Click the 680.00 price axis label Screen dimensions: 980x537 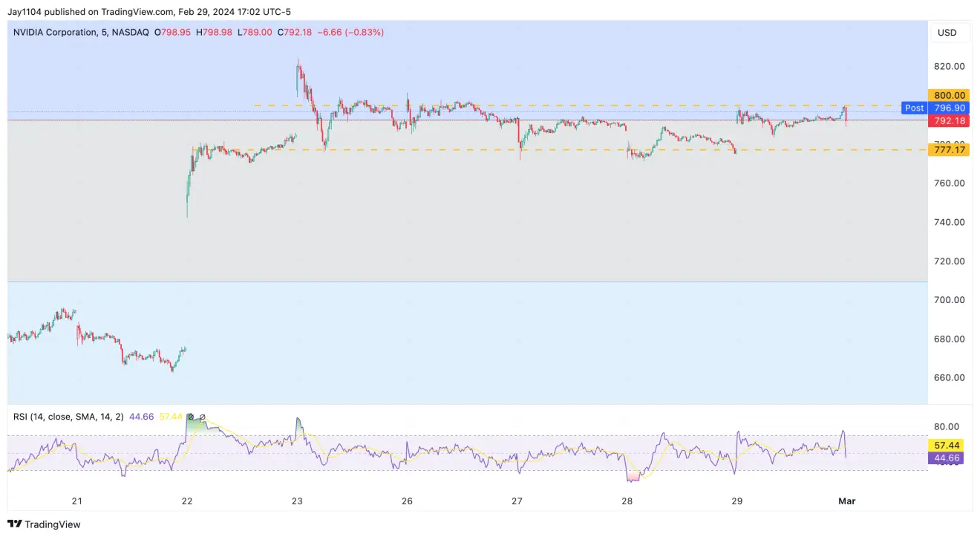(950, 339)
